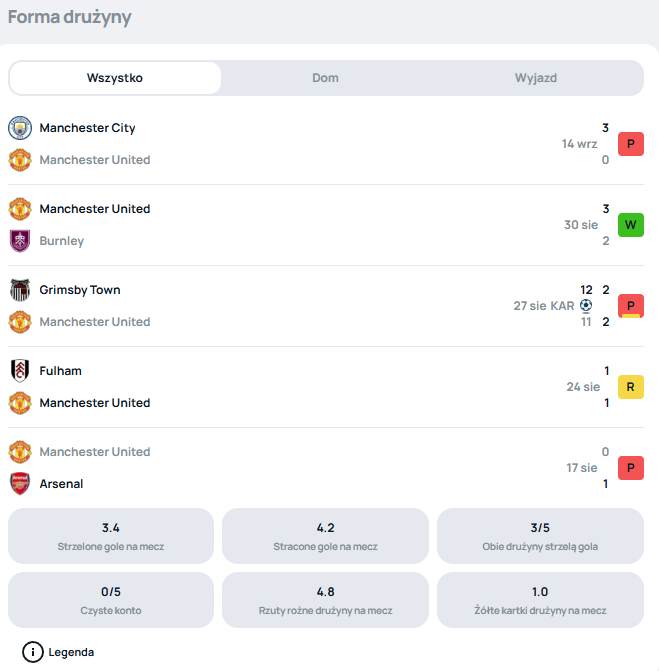659x671 pixels.
Task: Click the Strzelone gole na mecz card
Action: [111, 536]
